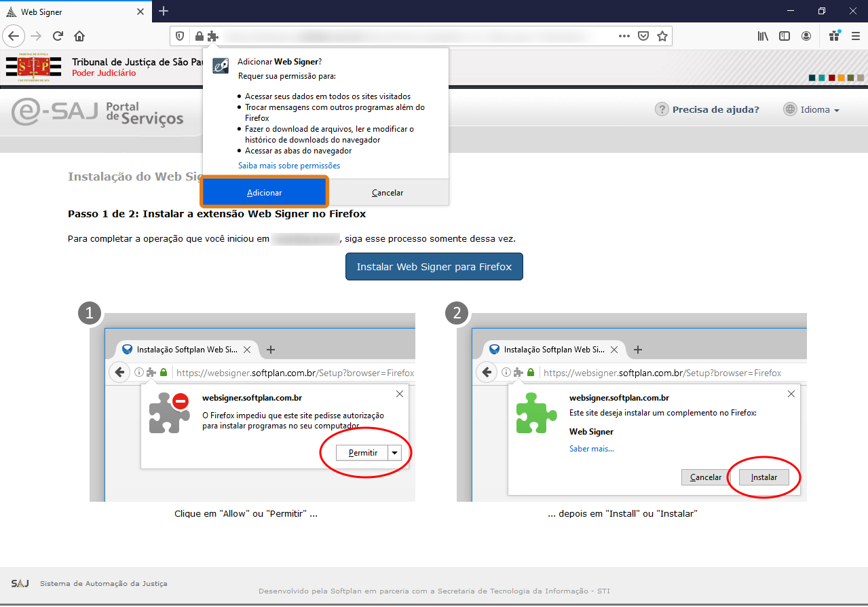
Task: Select the dark red theme color swatch
Action: [831, 78]
